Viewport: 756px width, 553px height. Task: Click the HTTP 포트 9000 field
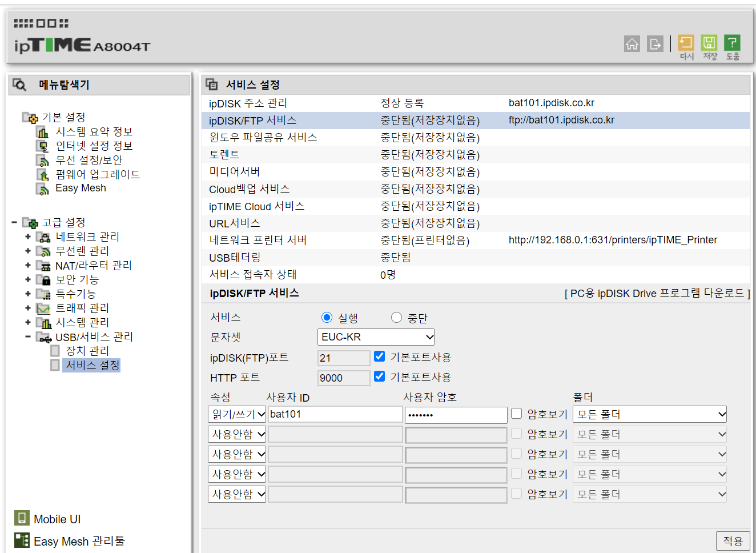click(344, 378)
